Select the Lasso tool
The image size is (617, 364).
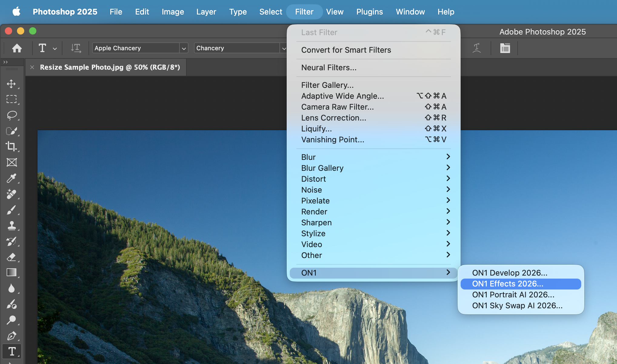12,115
